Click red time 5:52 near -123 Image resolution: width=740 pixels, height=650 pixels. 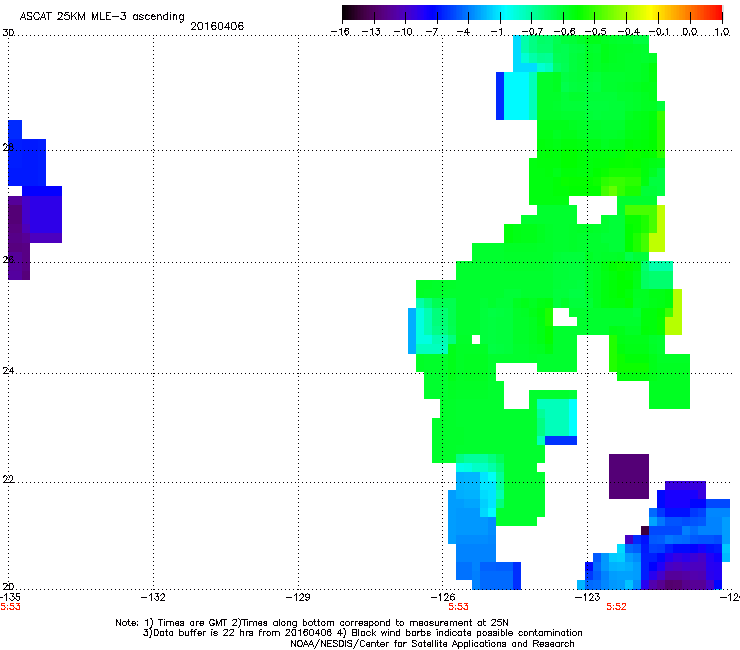tap(616, 607)
